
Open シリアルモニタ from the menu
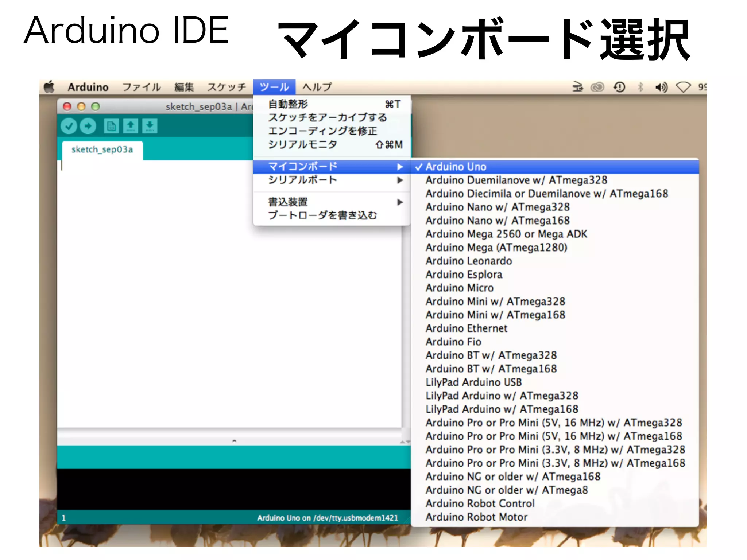click(332, 145)
